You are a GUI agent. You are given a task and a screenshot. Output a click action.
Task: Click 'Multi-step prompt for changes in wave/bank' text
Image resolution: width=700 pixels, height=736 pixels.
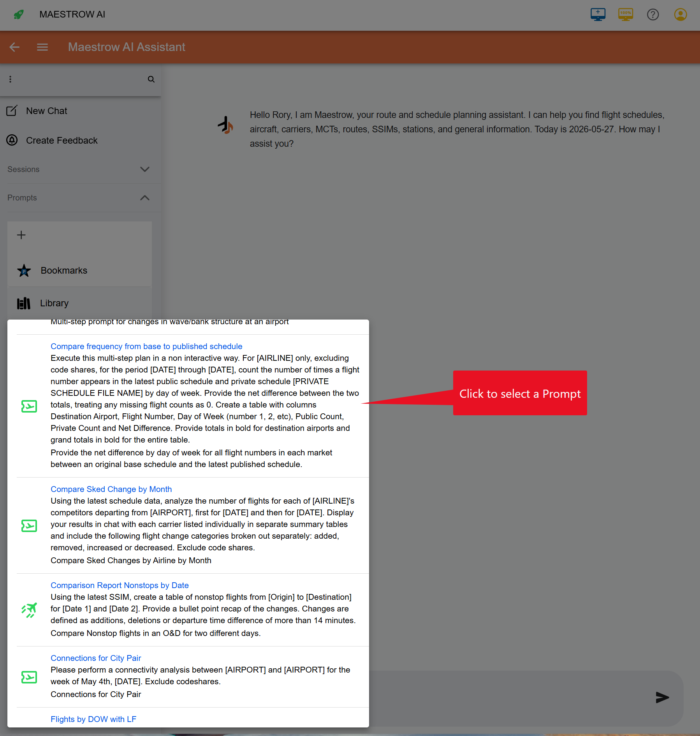(170, 322)
